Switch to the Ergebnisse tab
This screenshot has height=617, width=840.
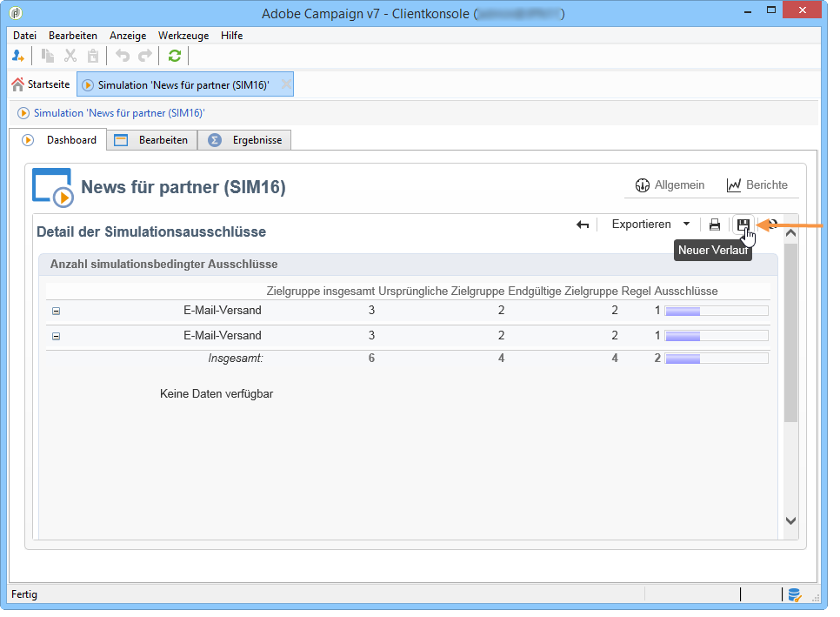coord(245,140)
